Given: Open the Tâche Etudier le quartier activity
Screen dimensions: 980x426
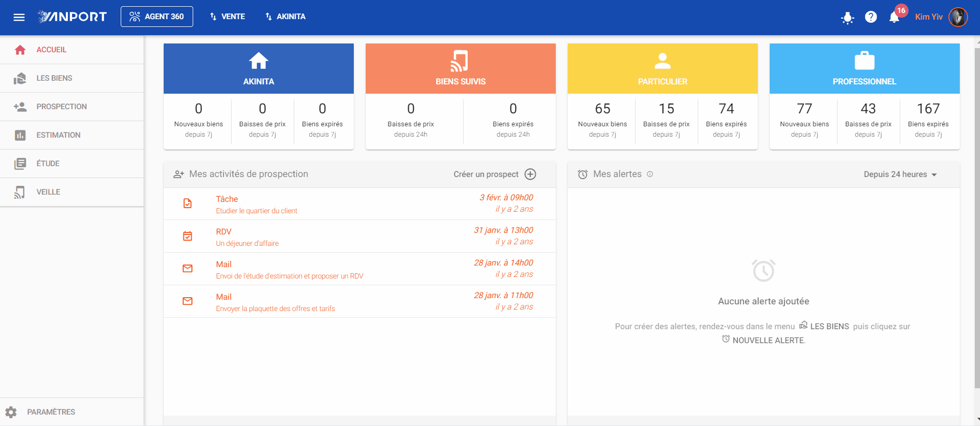Looking at the screenshot, I should [x=359, y=204].
